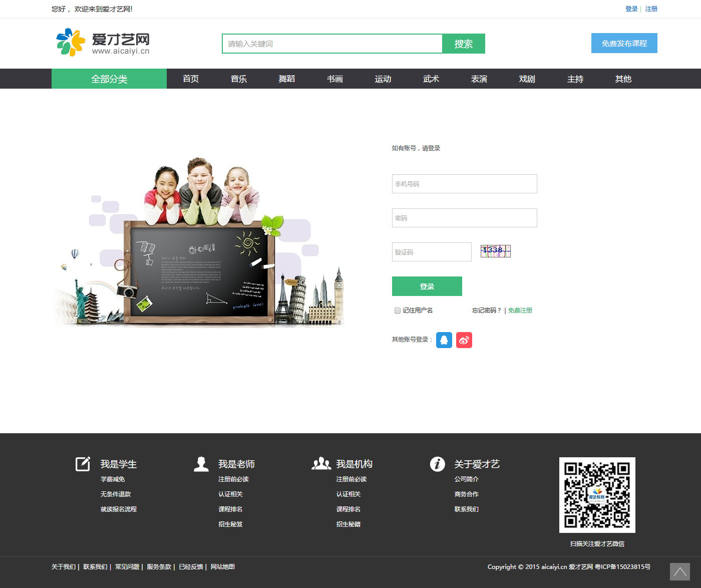Image resolution: width=701 pixels, height=588 pixels.
Task: Open 招生秘籍 under 我是机构
Action: [348, 524]
